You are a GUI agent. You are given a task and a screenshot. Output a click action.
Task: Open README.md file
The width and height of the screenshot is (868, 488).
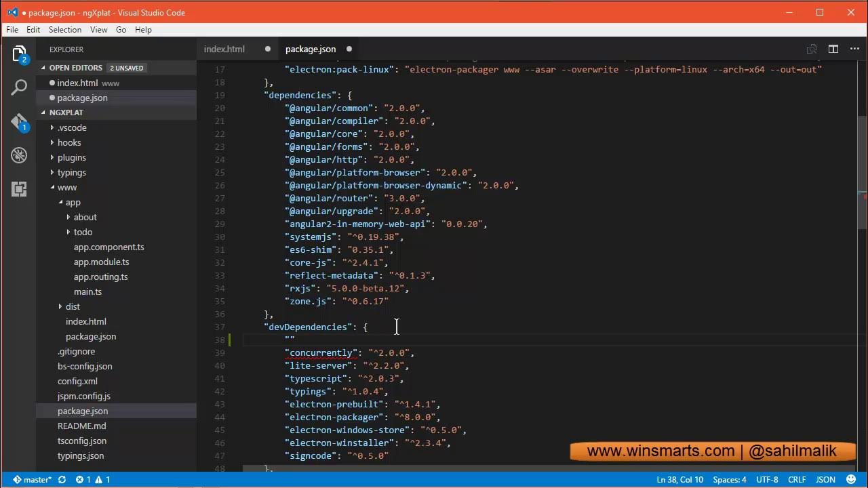click(x=81, y=426)
